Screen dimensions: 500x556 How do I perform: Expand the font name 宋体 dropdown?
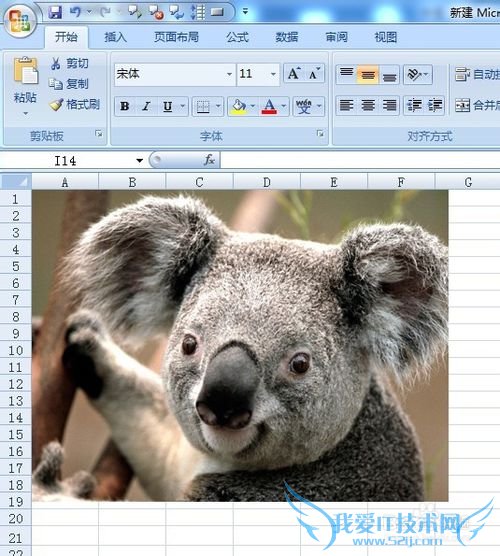tap(229, 74)
